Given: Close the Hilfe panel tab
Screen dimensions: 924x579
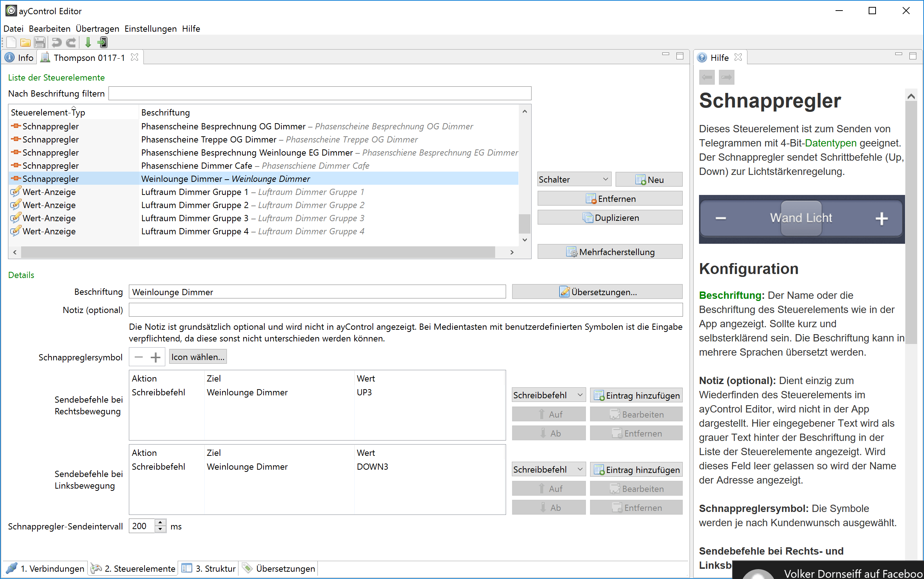Looking at the screenshot, I should point(738,57).
